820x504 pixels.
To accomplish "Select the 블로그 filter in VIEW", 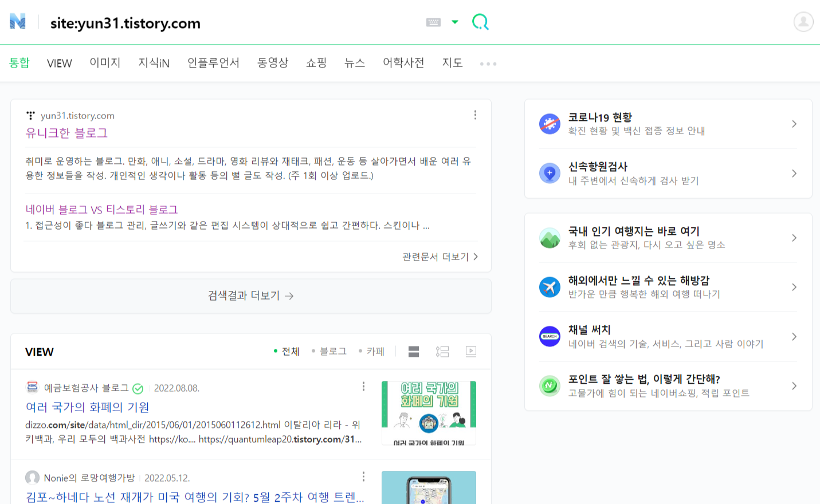I will click(329, 351).
